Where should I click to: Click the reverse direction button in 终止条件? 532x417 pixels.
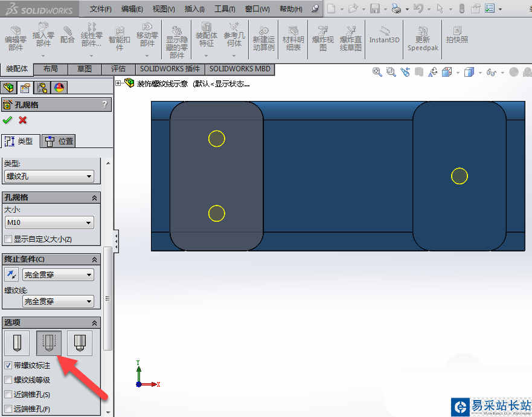pos(11,274)
